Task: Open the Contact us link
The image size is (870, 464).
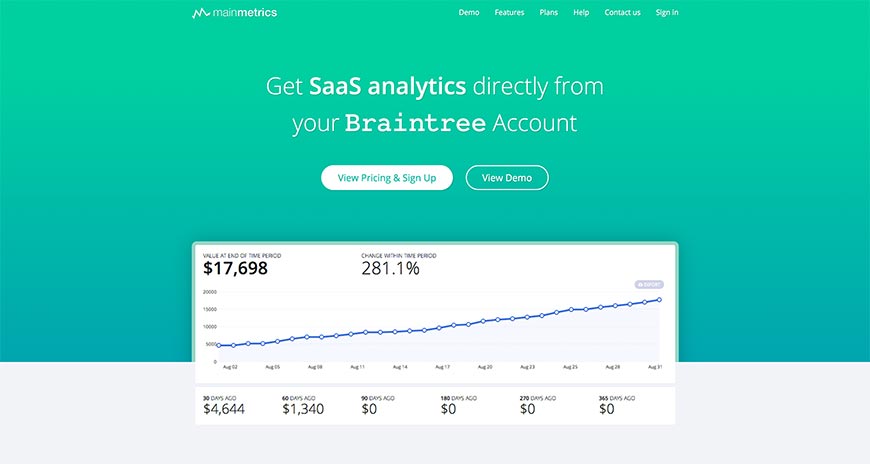Action: click(x=622, y=13)
